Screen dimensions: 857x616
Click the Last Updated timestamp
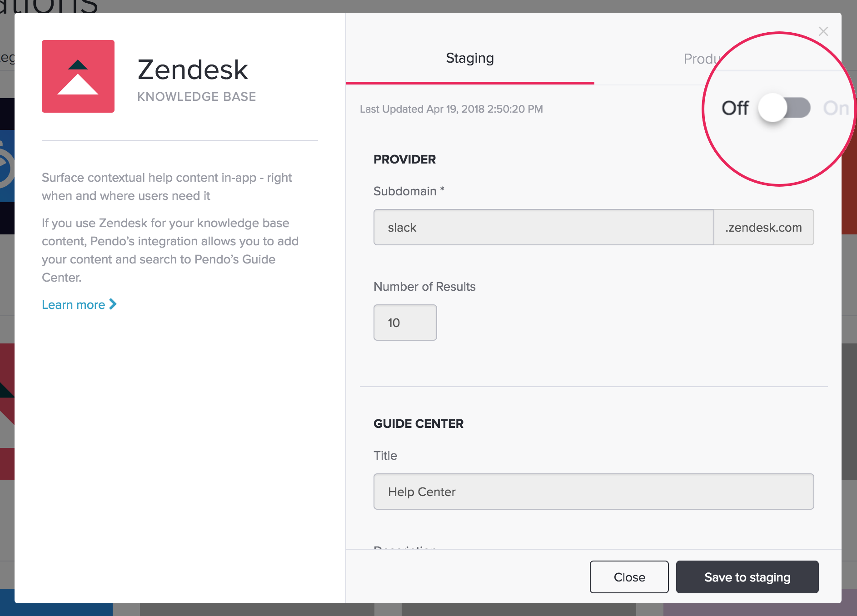pos(451,109)
